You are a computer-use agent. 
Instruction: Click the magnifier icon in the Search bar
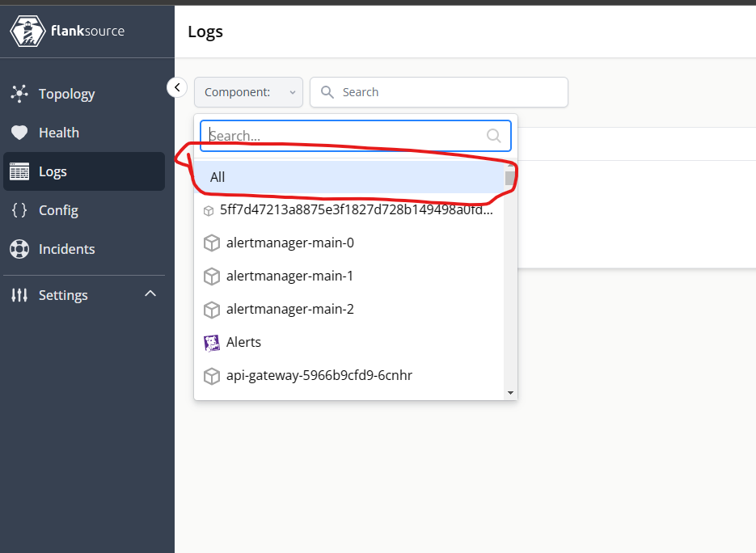coord(327,92)
